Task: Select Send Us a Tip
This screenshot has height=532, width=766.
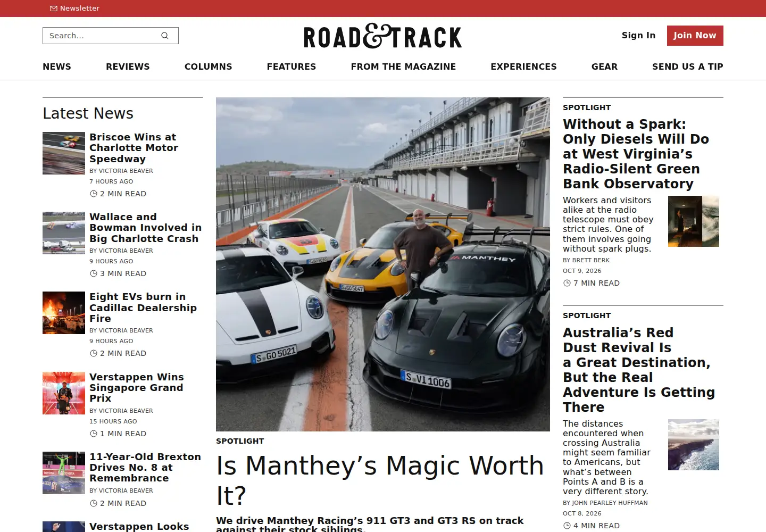Action: (688, 66)
